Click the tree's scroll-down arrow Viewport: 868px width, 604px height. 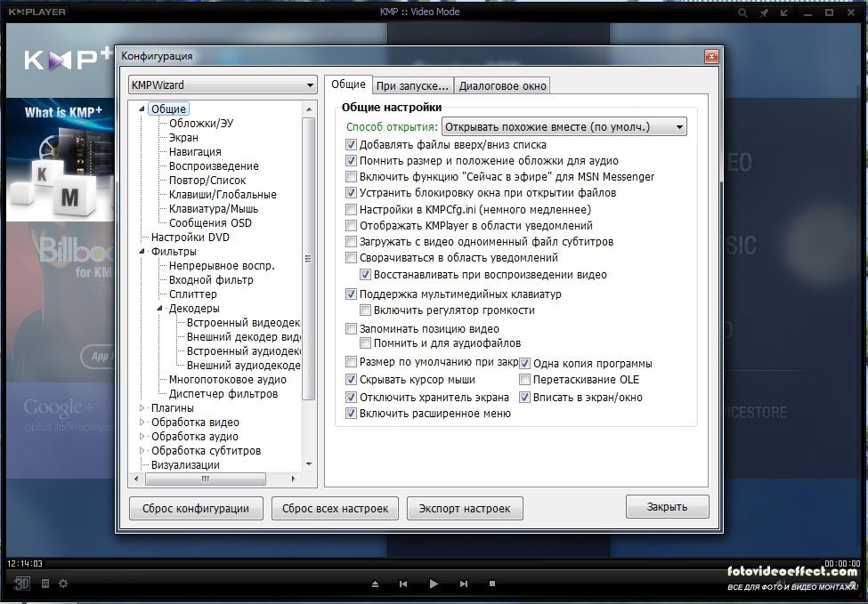point(309,464)
